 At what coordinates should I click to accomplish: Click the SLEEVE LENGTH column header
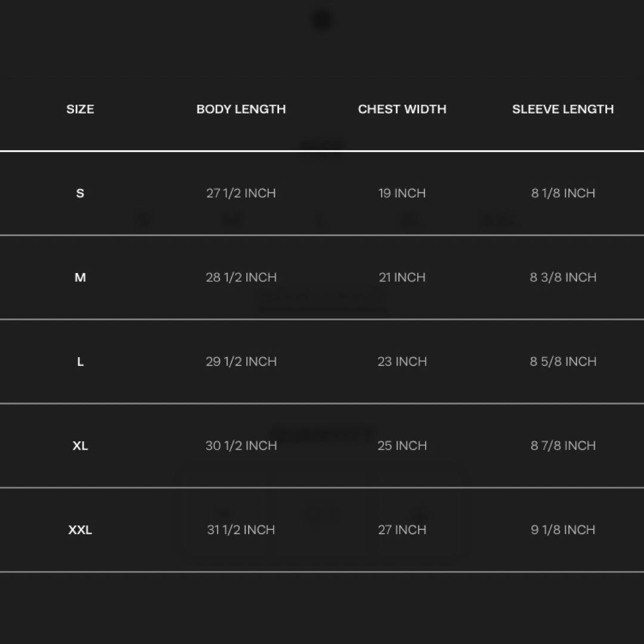[563, 109]
